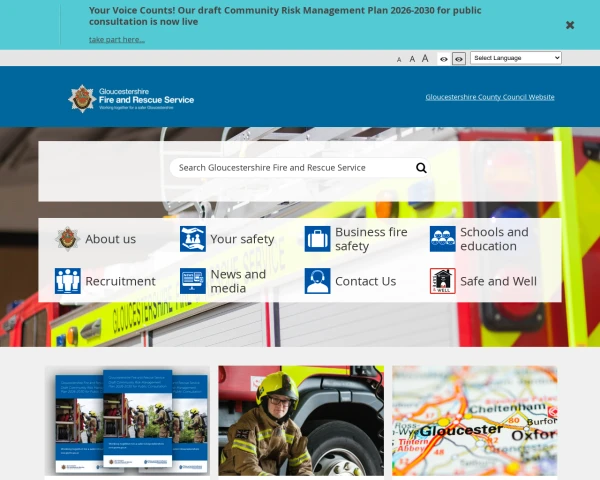The width and height of the screenshot is (600, 480).
Task: Go to Your safety page
Action: pyautogui.click(x=242, y=239)
